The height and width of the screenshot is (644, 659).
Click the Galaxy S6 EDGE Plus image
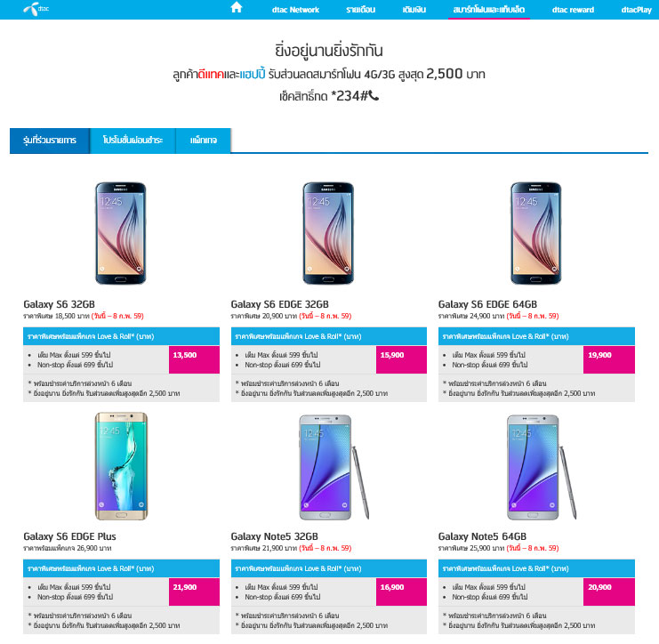point(121,466)
